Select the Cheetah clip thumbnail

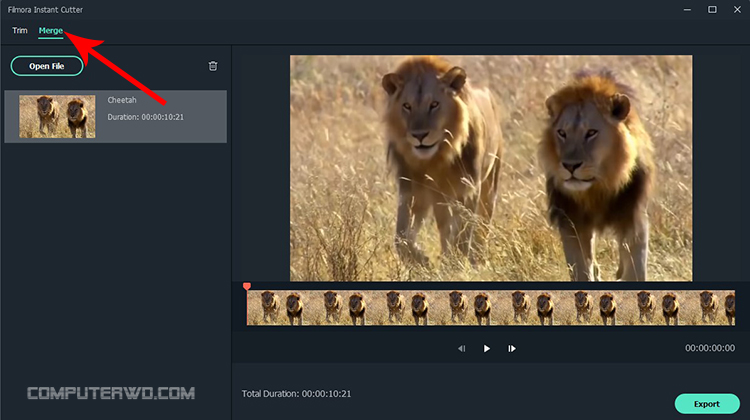coord(57,116)
